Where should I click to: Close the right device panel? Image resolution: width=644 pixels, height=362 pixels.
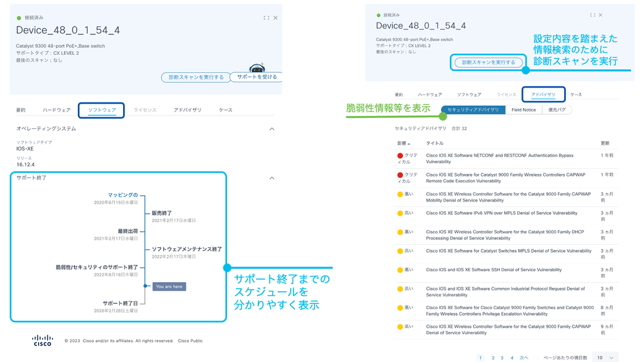click(x=600, y=15)
